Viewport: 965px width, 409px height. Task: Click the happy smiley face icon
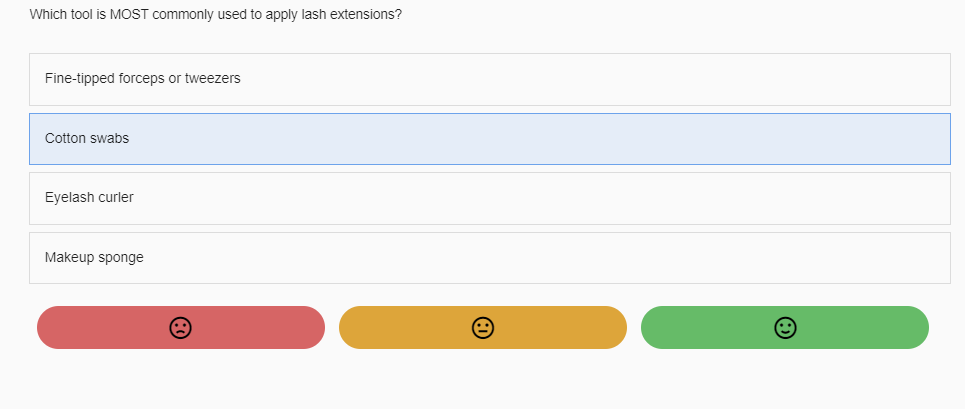pyautogui.click(x=785, y=328)
